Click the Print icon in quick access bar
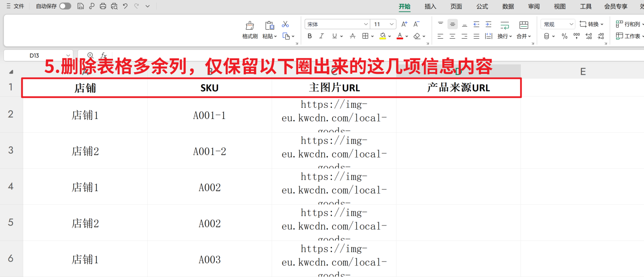644x277 pixels. click(x=103, y=6)
